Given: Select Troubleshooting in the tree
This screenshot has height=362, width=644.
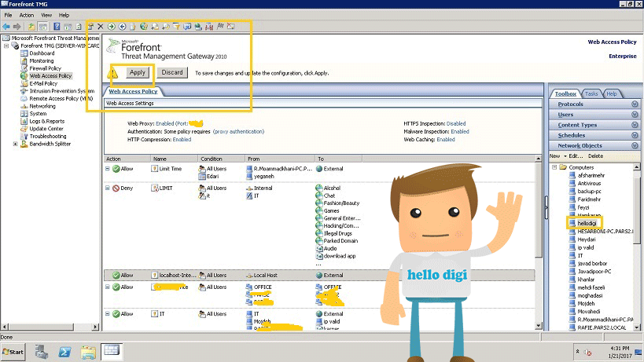Looking at the screenshot, I should pos(48,137).
